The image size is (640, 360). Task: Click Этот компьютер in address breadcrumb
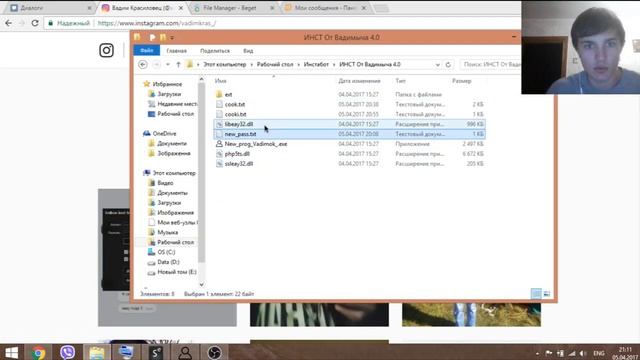click(225, 64)
